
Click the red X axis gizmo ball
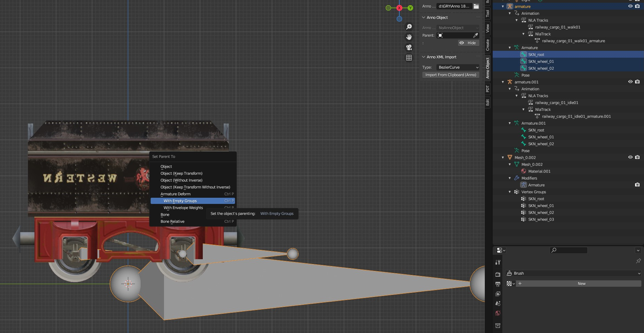pos(399,8)
